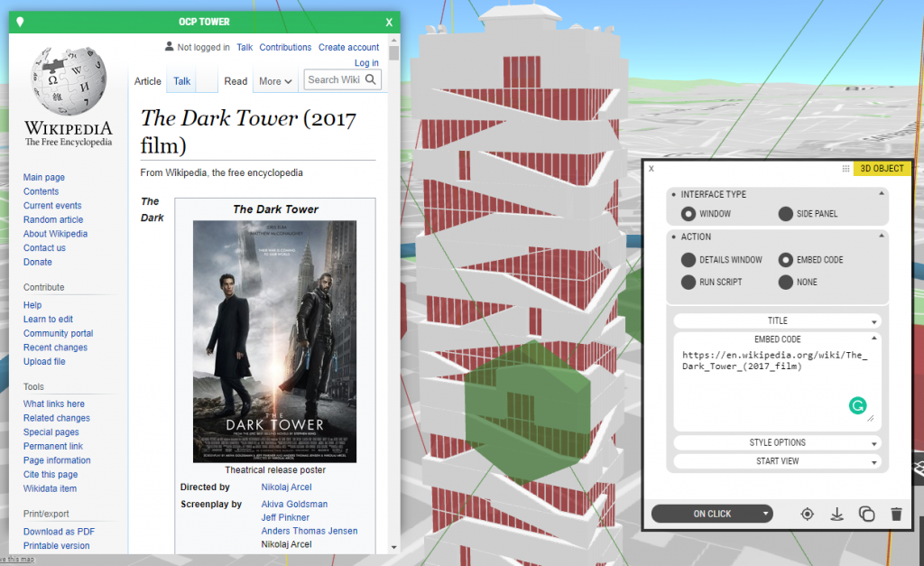
Task: Expand the STYLE OPTIONS section
Action: [777, 442]
